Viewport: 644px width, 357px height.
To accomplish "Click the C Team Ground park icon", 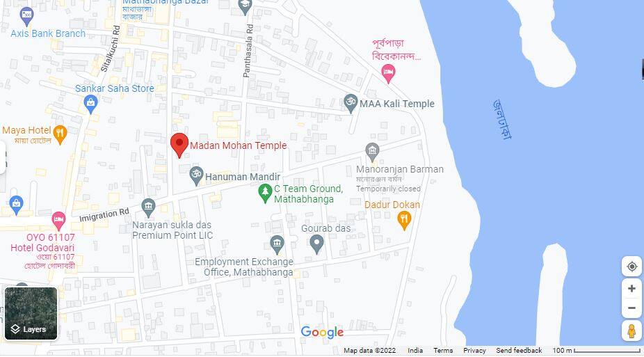I will 266,193.
